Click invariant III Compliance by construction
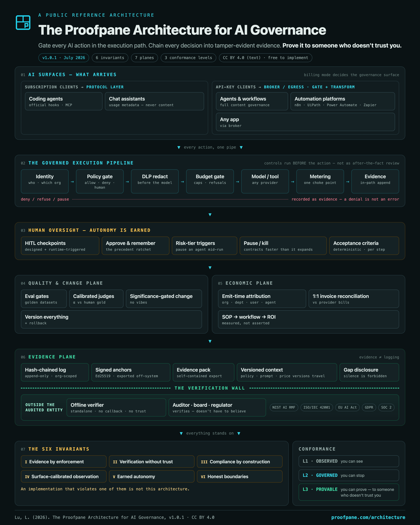The width and height of the screenshot is (420, 525). (x=240, y=461)
